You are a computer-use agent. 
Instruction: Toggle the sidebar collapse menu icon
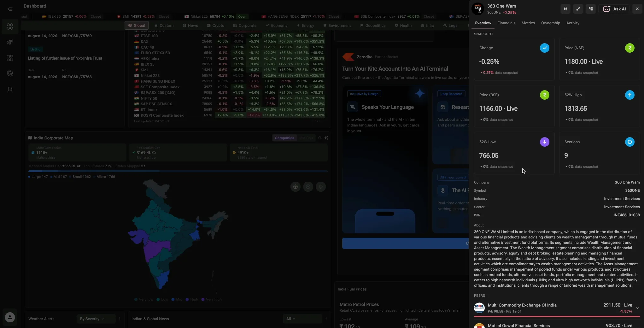[10, 9]
